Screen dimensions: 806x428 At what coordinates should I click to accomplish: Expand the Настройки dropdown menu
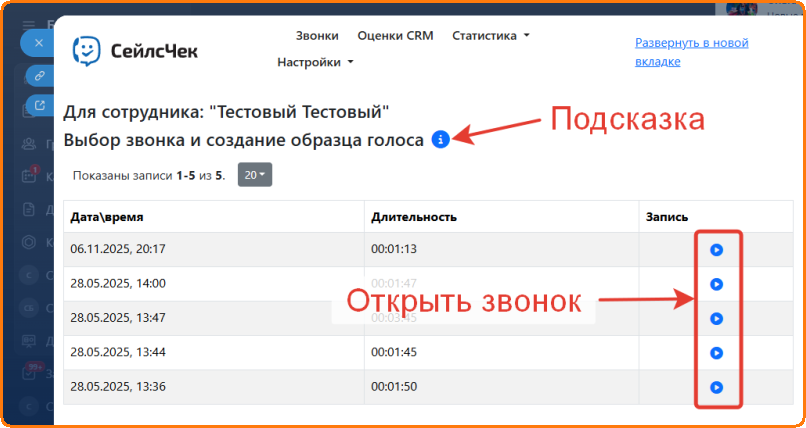pyautogui.click(x=315, y=62)
